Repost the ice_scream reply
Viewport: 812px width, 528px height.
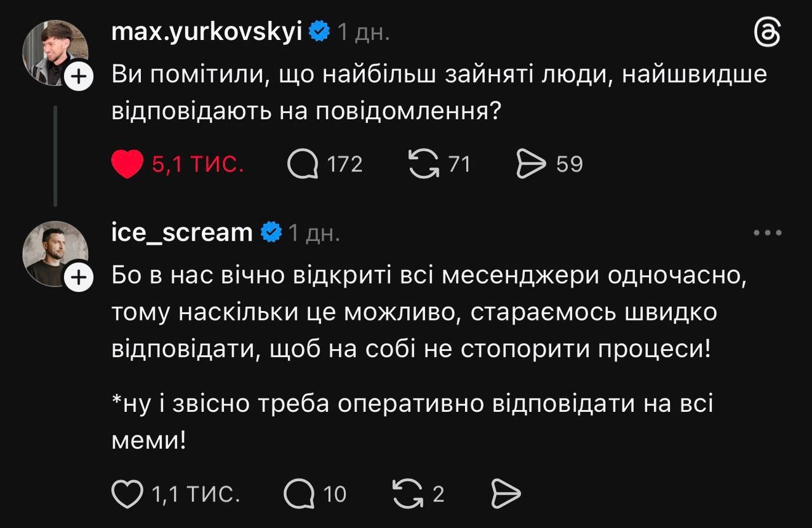click(407, 494)
